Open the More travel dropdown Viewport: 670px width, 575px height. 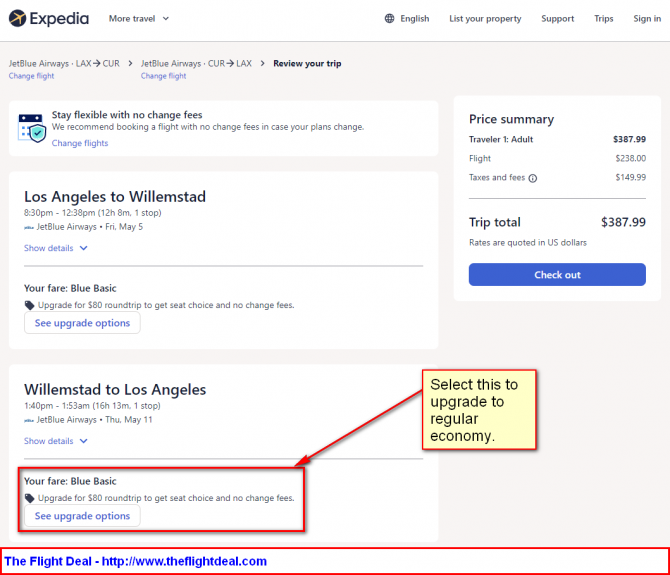(x=139, y=18)
